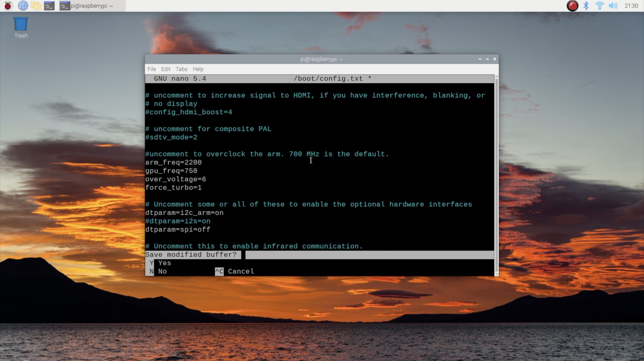Open the WiFi status icon in the system tray
This screenshot has width=644, height=361.
600,6
